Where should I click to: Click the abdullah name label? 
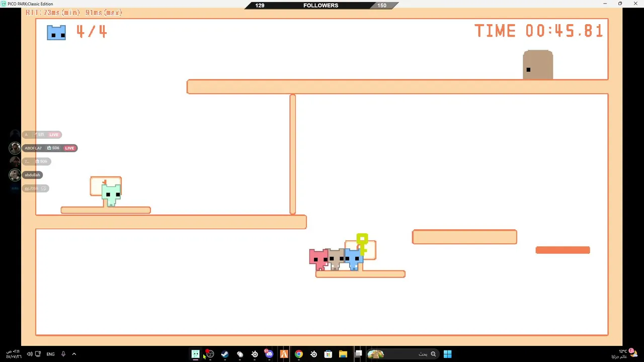[32, 175]
